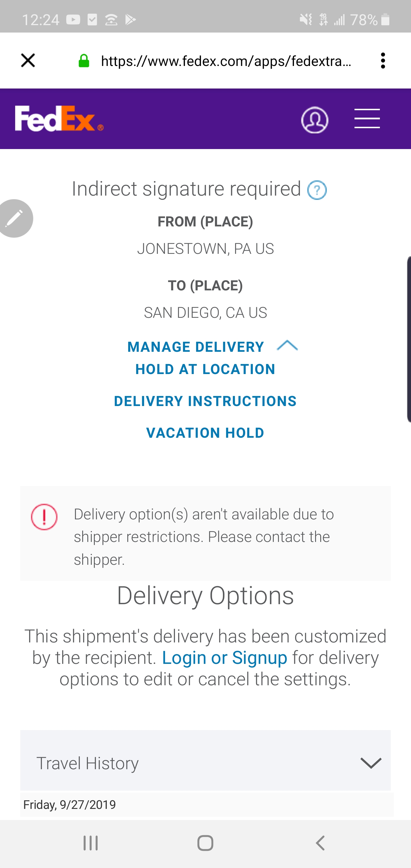Select Delivery Instructions option
The width and height of the screenshot is (411, 868).
205,401
